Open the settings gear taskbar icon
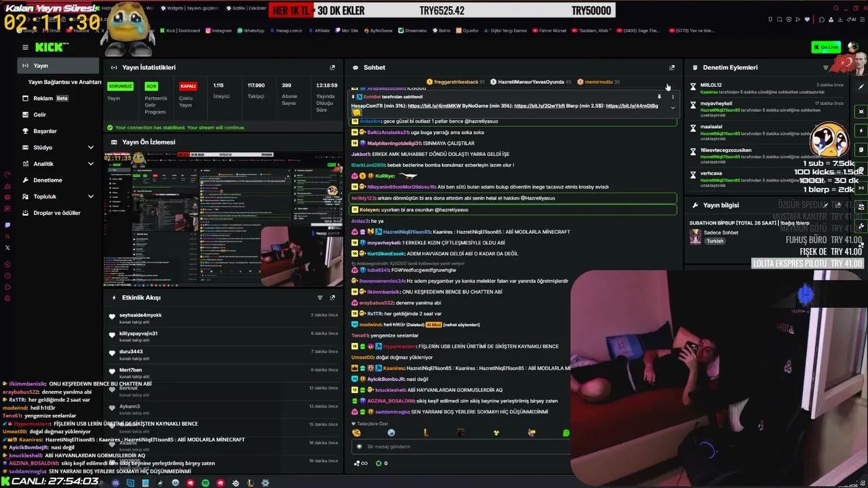This screenshot has width=868, height=488. pos(265,483)
